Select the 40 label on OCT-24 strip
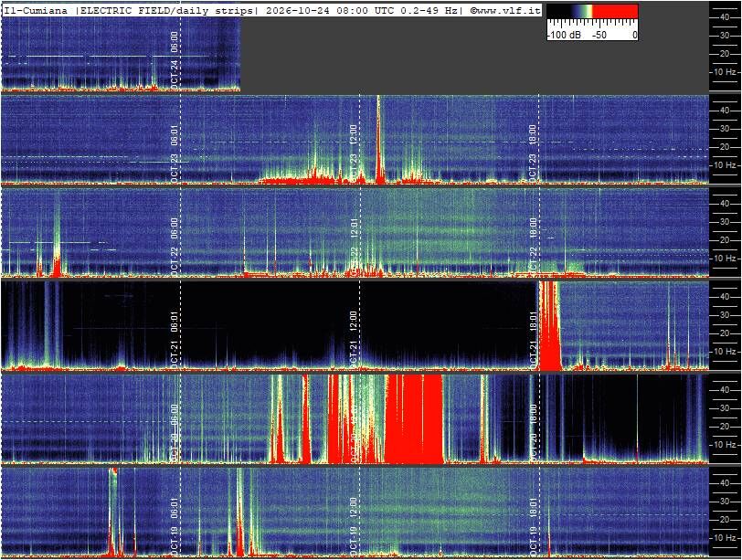This screenshot has width=742, height=560. tap(724, 17)
